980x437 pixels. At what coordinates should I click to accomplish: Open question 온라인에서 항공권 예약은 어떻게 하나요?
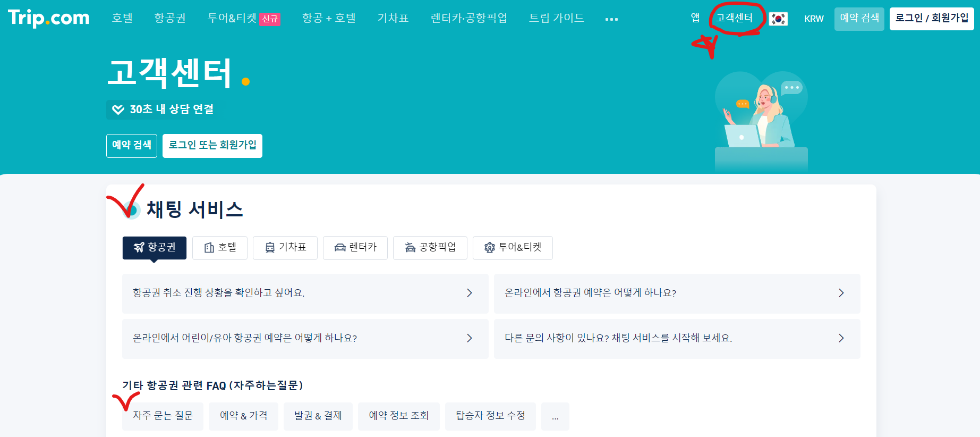tap(677, 293)
